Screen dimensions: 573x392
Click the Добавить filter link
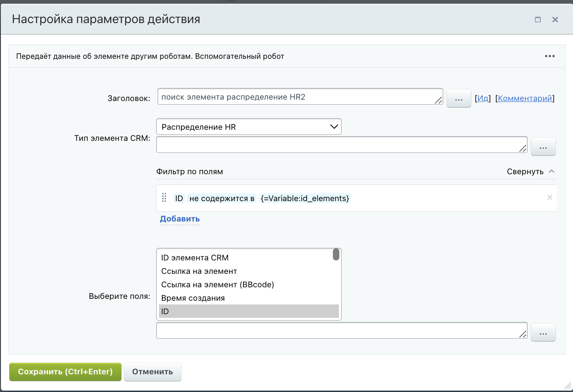click(x=179, y=219)
